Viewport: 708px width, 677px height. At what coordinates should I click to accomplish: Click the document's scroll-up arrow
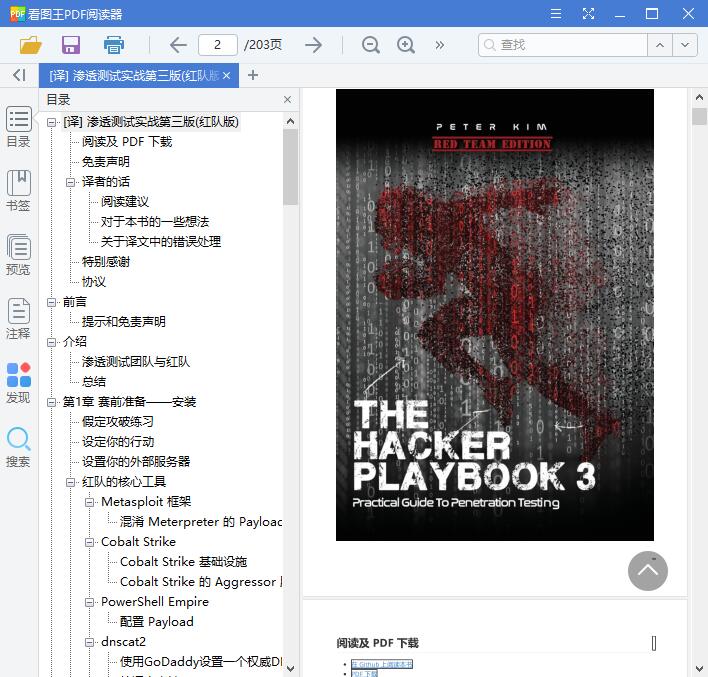pos(699,97)
